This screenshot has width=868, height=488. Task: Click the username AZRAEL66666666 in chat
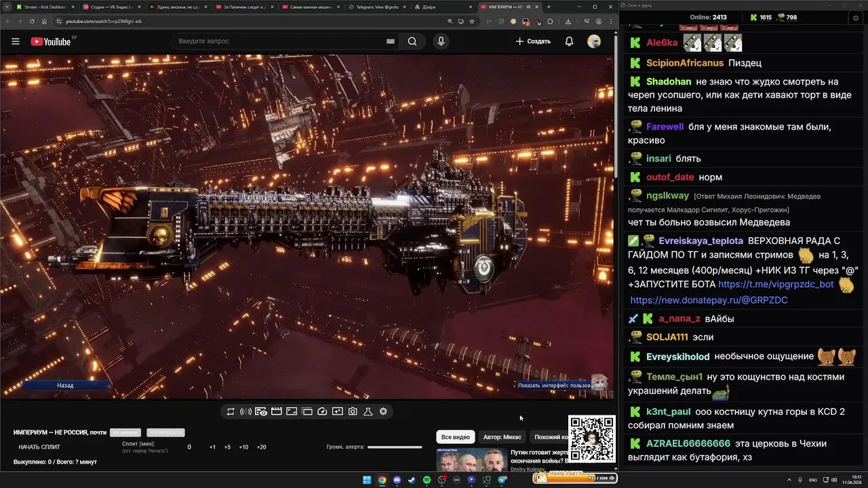tap(688, 444)
